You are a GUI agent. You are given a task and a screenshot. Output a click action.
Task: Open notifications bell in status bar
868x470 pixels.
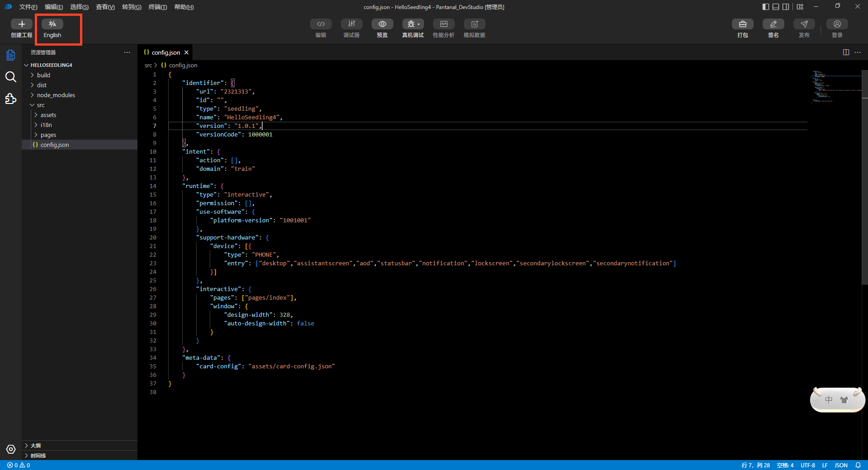point(858,465)
